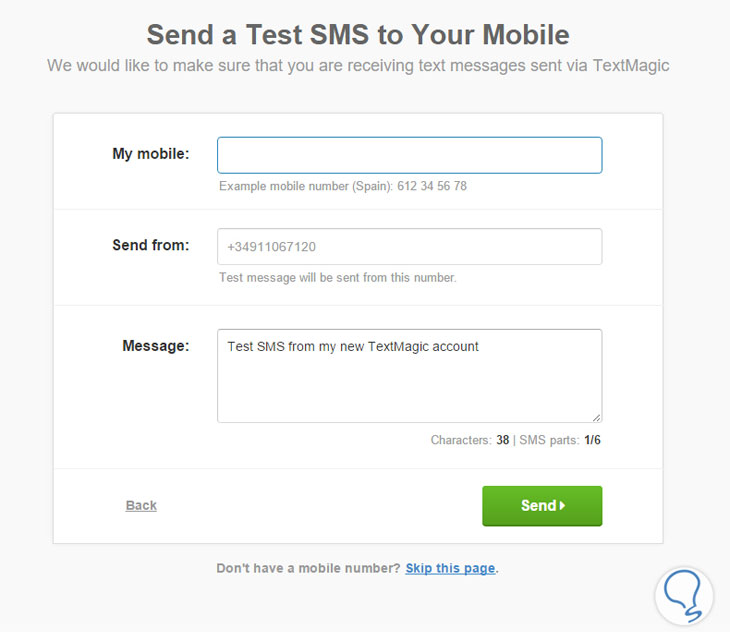Click the TextMagic subtitle text under heading
730x641 pixels.
click(x=358, y=66)
